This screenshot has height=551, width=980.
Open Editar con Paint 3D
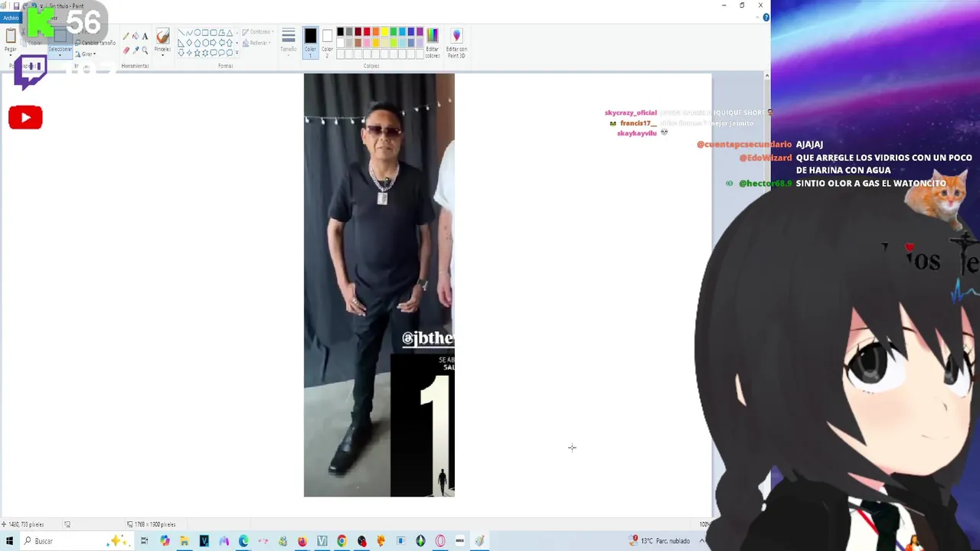click(456, 42)
